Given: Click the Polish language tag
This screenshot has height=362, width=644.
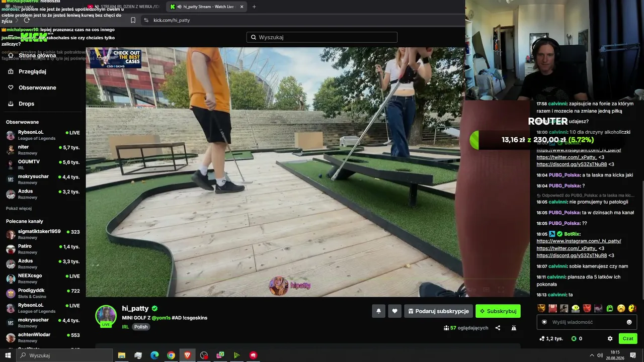Looking at the screenshot, I should (141, 327).
